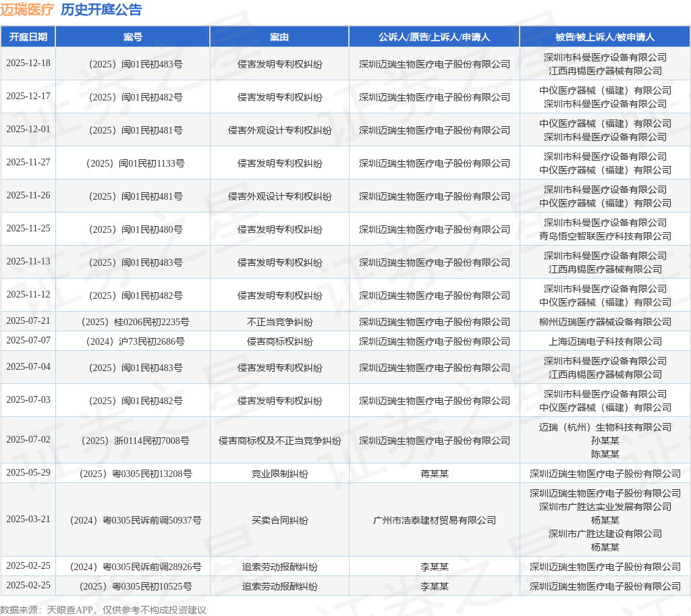Screen dimensions: 691x616
Task: Click 闽01民初481号 in the 2025-12-01 row
Action: (152, 130)
